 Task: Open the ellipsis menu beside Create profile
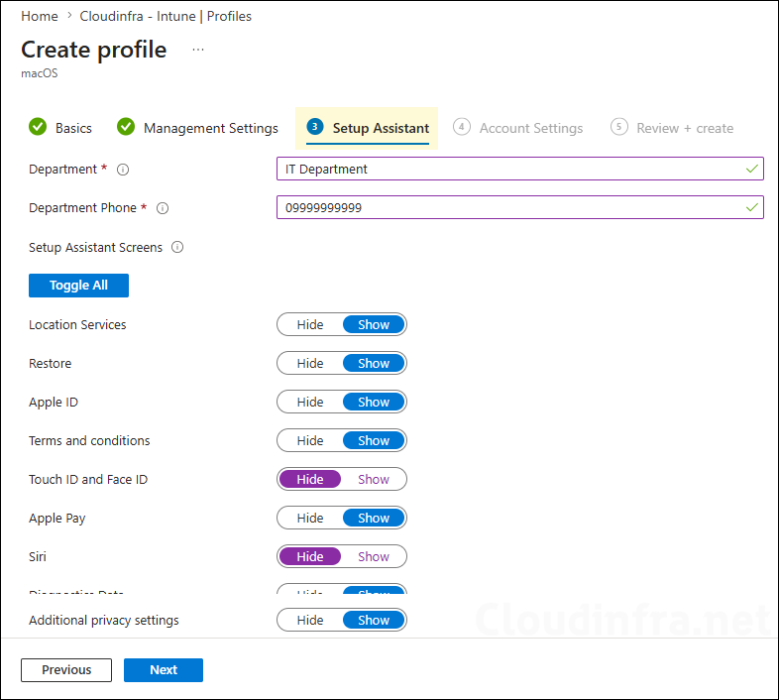tap(198, 50)
